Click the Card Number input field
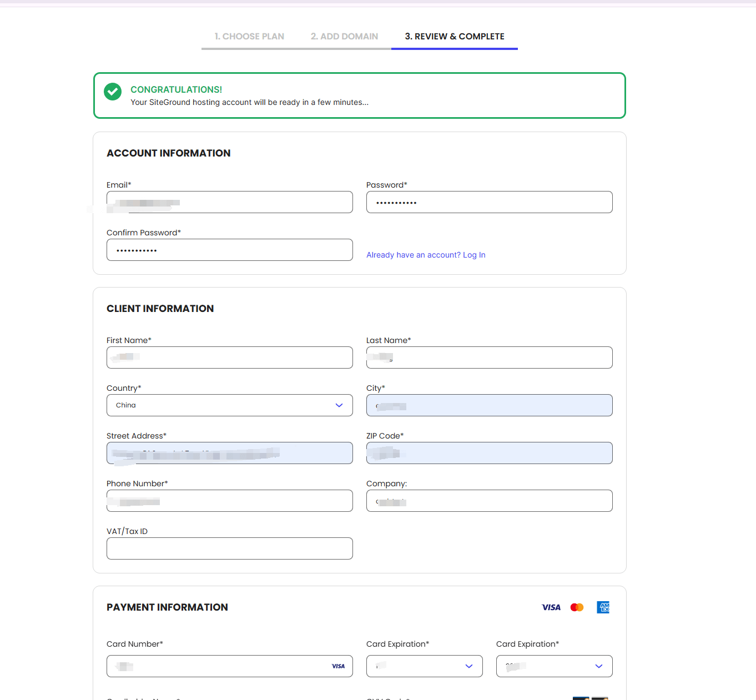 (x=230, y=666)
